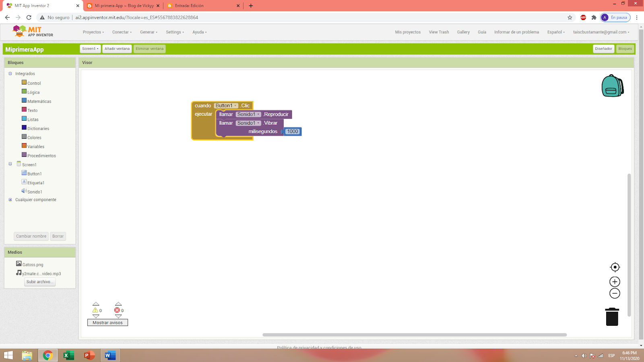Click the 1000 number block

click(x=293, y=132)
